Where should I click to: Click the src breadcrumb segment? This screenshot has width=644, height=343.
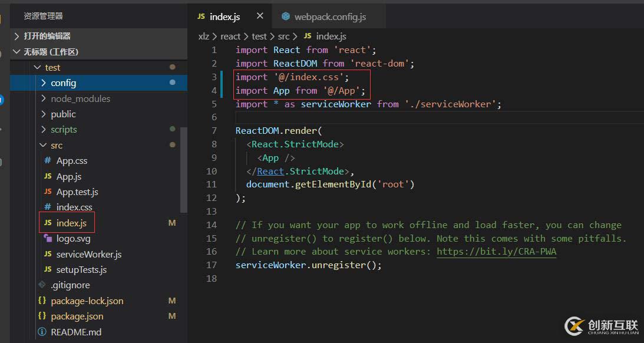[x=283, y=37]
